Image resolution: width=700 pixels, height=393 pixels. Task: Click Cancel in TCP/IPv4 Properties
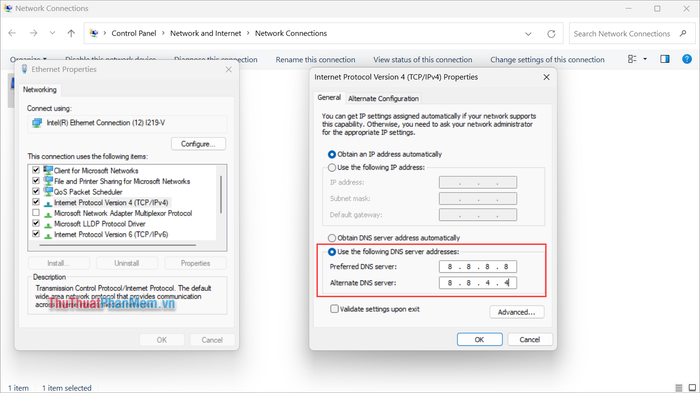pos(530,339)
